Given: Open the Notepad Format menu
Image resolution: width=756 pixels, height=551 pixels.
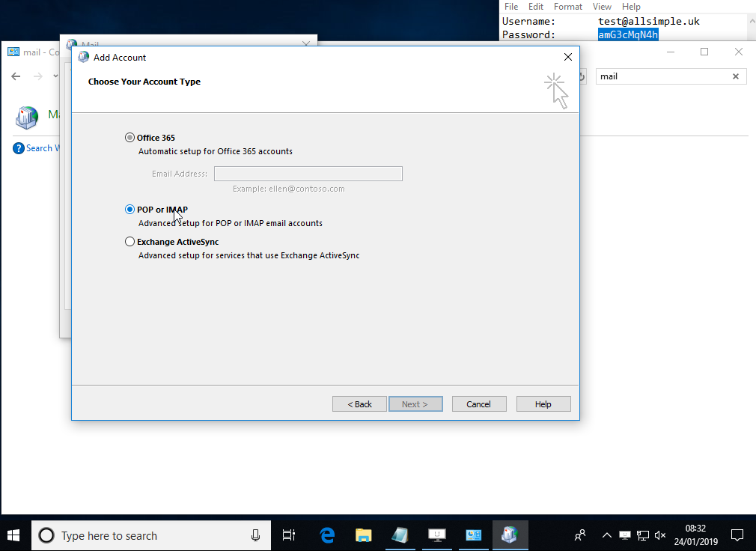Looking at the screenshot, I should coord(567,7).
